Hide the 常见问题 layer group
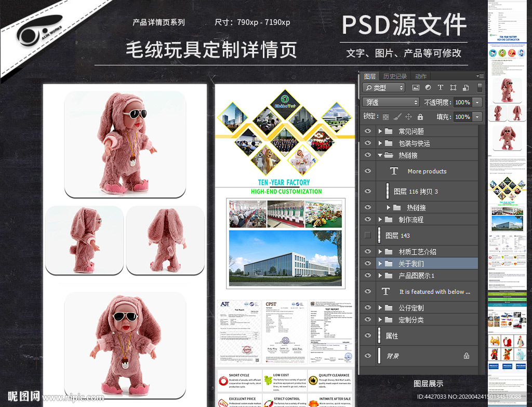This screenshot has height=407, width=532. pos(367,131)
